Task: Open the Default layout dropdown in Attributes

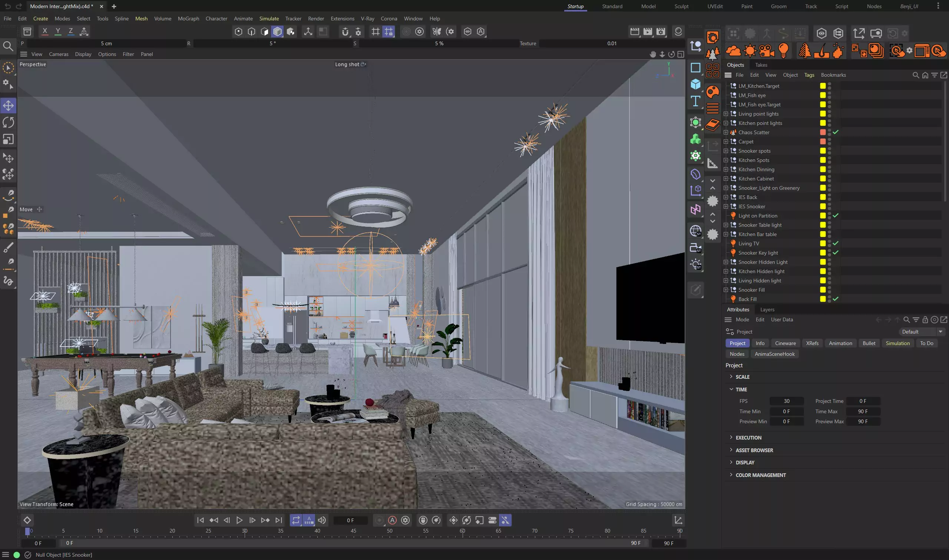Action: coord(921,332)
